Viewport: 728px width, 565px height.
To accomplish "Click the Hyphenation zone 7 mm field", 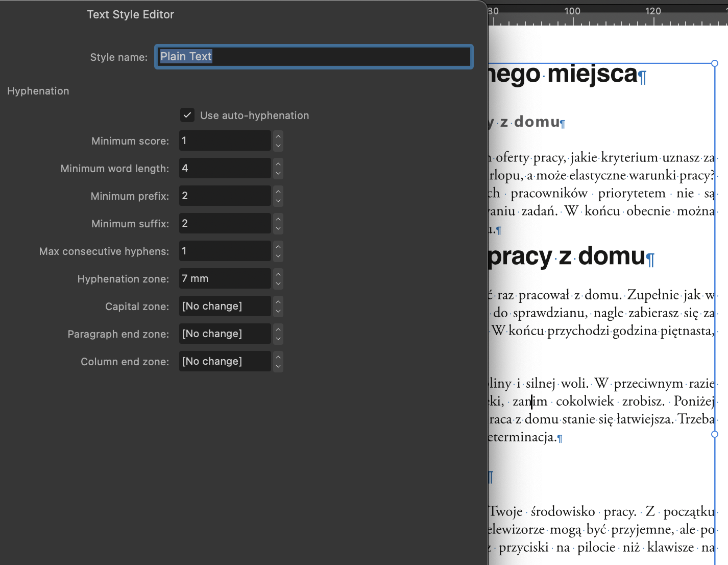I will pos(225,278).
